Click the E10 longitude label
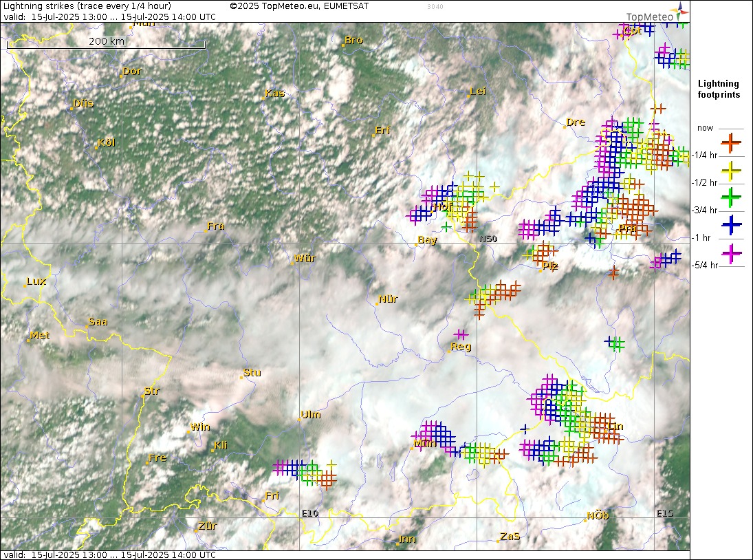Screen dimensions: 753x560 [x=310, y=513]
